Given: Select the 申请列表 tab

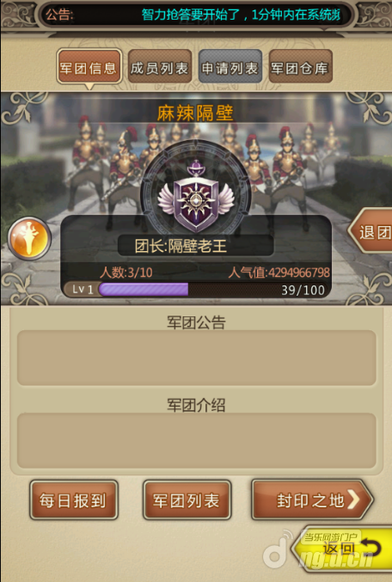Looking at the screenshot, I should [x=230, y=67].
